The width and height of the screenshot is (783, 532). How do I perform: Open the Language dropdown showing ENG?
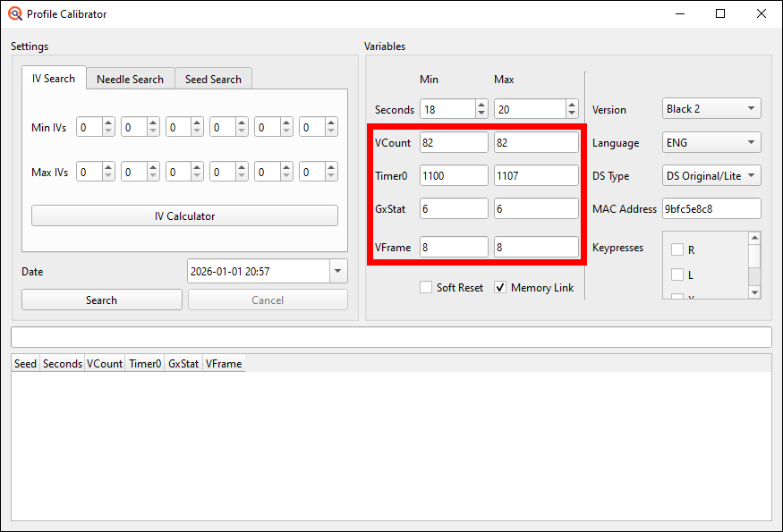[x=711, y=141]
